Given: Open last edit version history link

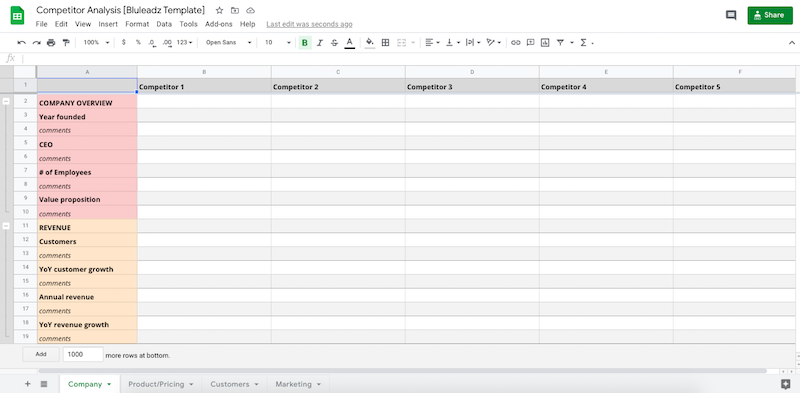Looking at the screenshot, I should pos(309,24).
